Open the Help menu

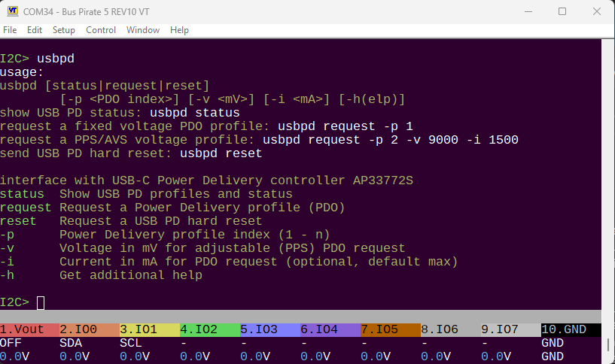pos(179,30)
